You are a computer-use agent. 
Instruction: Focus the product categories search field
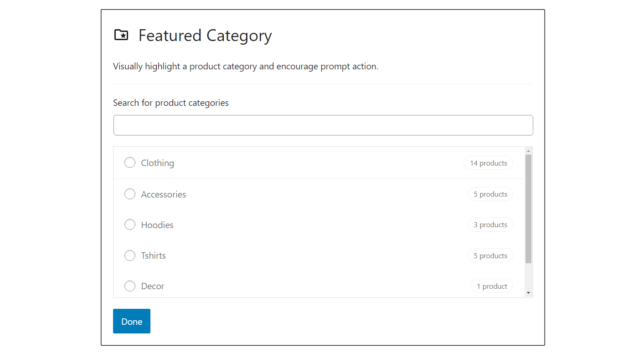pyautogui.click(x=323, y=125)
